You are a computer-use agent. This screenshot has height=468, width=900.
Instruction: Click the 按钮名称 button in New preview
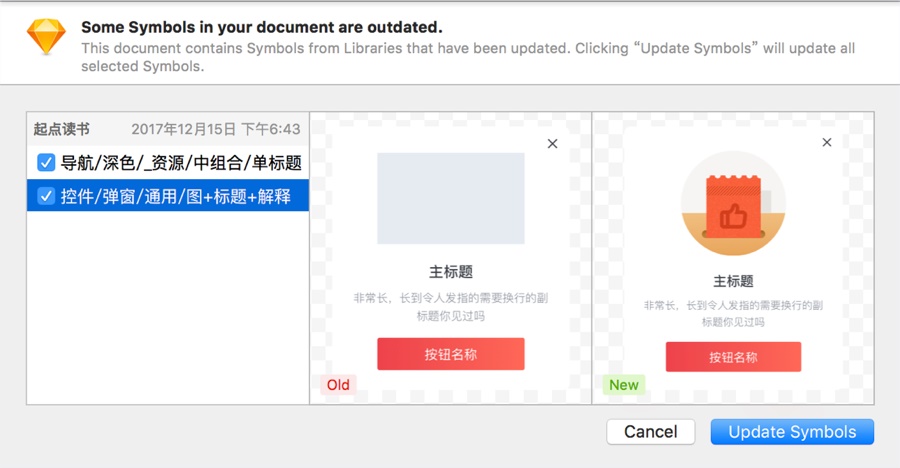click(733, 357)
